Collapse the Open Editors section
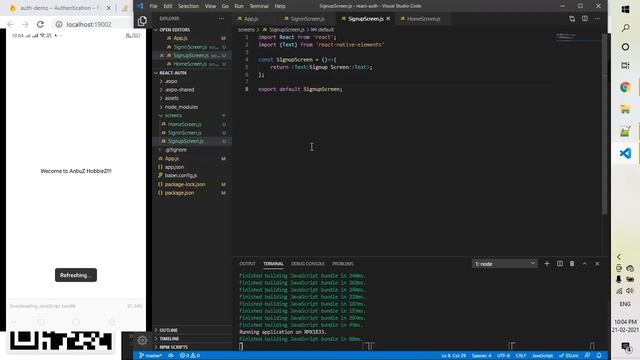The width and height of the screenshot is (640, 360). [x=174, y=30]
